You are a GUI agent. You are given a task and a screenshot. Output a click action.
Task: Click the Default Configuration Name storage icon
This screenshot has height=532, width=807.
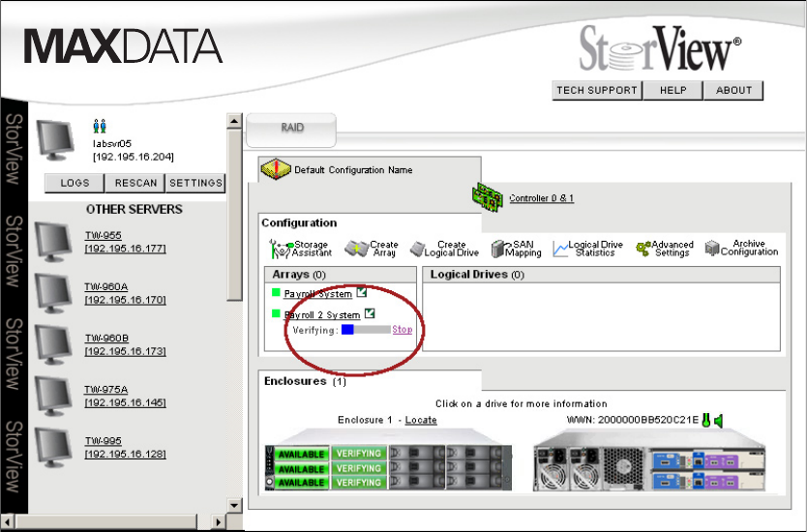pos(276,169)
